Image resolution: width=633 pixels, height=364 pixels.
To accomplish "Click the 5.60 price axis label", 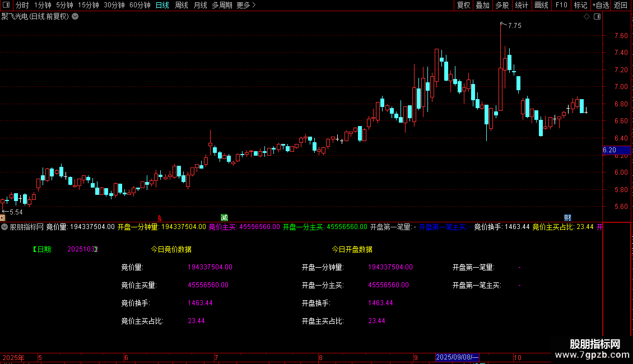I will (621, 207).
